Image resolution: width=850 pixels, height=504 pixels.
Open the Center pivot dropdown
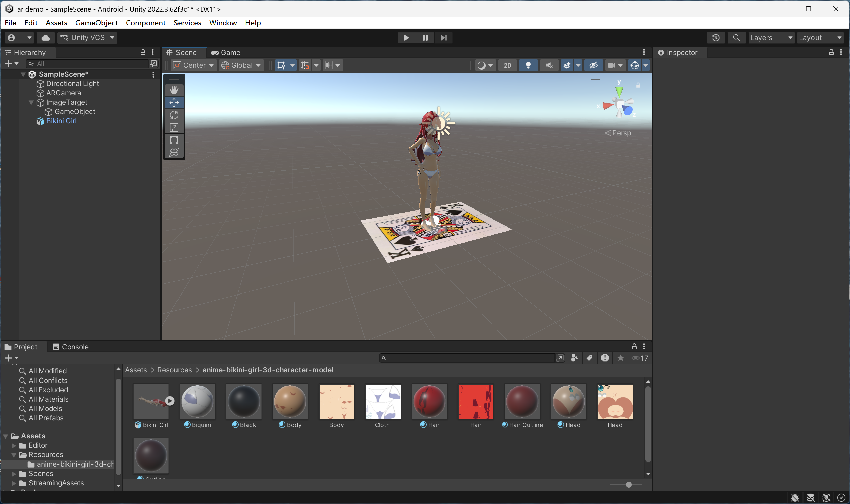click(194, 65)
